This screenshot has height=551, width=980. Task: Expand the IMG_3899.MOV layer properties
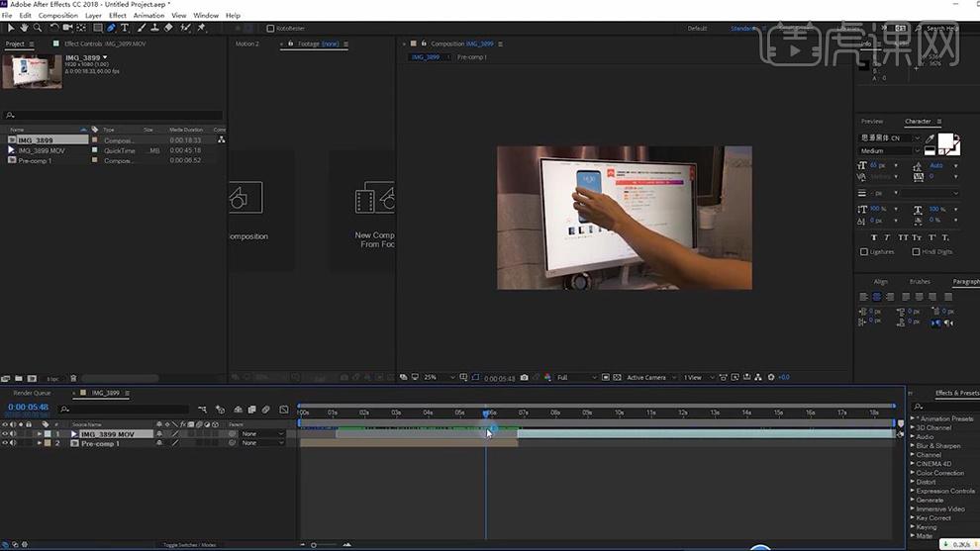40,434
